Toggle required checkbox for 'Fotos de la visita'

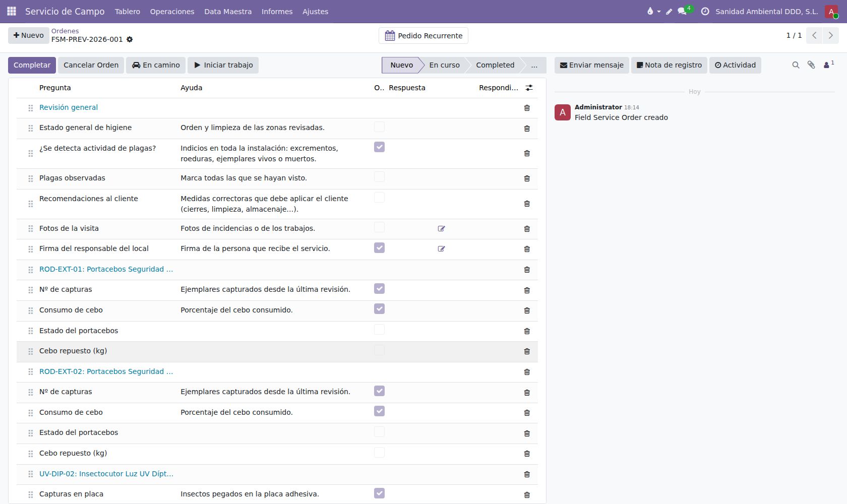tap(380, 227)
